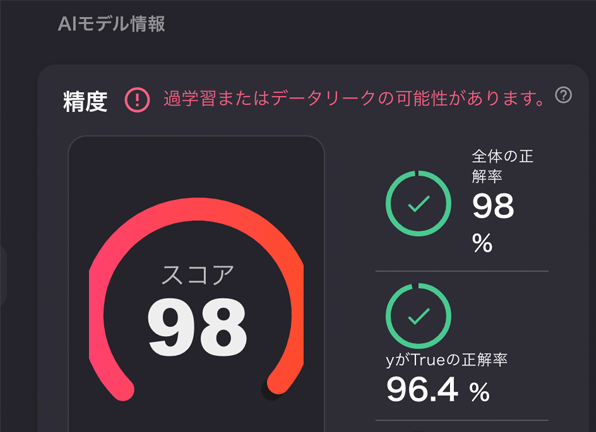
Task: Click the スコア label in the gauge
Action: point(198,275)
